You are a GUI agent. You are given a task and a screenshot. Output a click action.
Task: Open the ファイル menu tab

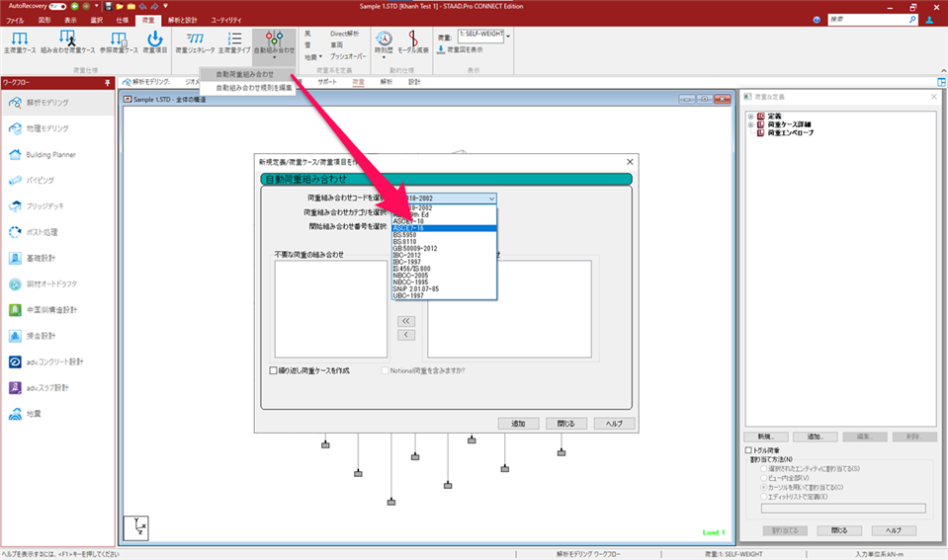point(15,20)
